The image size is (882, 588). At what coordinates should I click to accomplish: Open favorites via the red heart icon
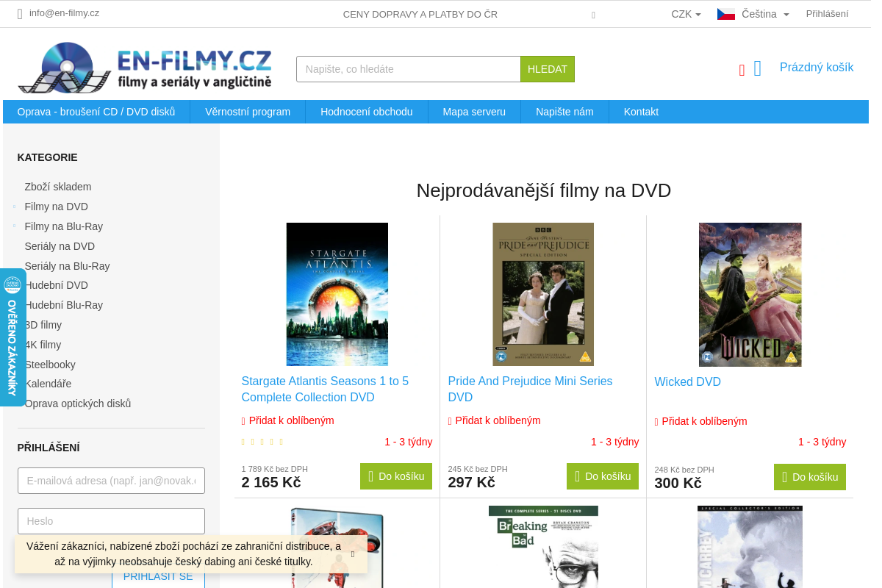[x=742, y=69]
